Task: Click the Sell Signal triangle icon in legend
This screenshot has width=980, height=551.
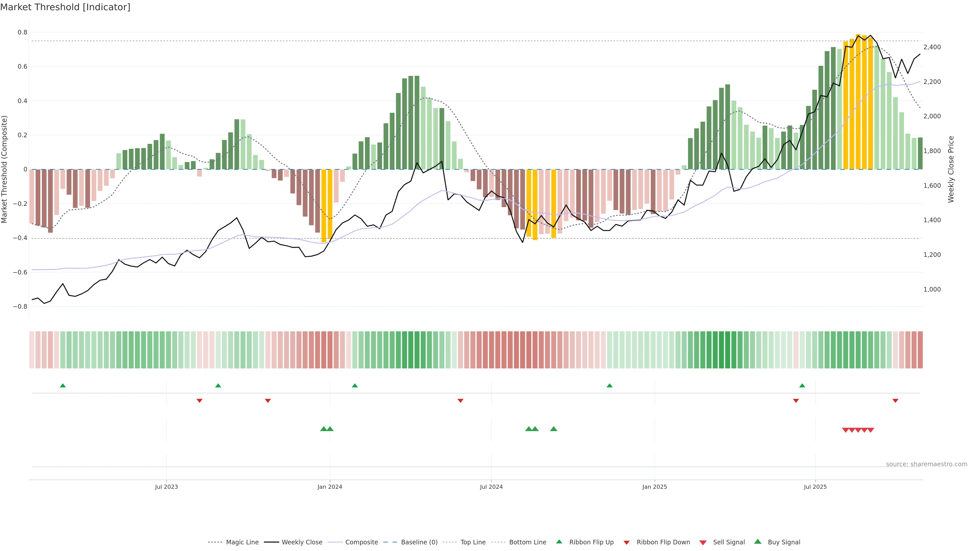Action: (703, 543)
